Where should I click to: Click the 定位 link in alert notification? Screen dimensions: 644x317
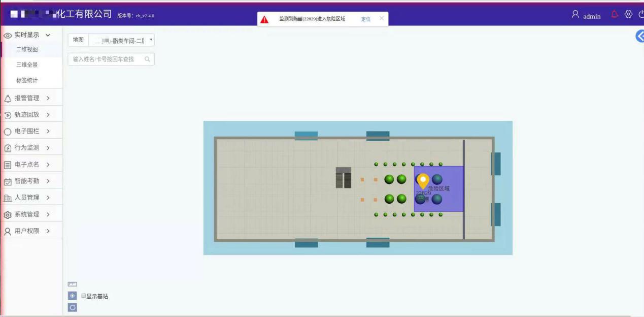pyautogui.click(x=366, y=19)
